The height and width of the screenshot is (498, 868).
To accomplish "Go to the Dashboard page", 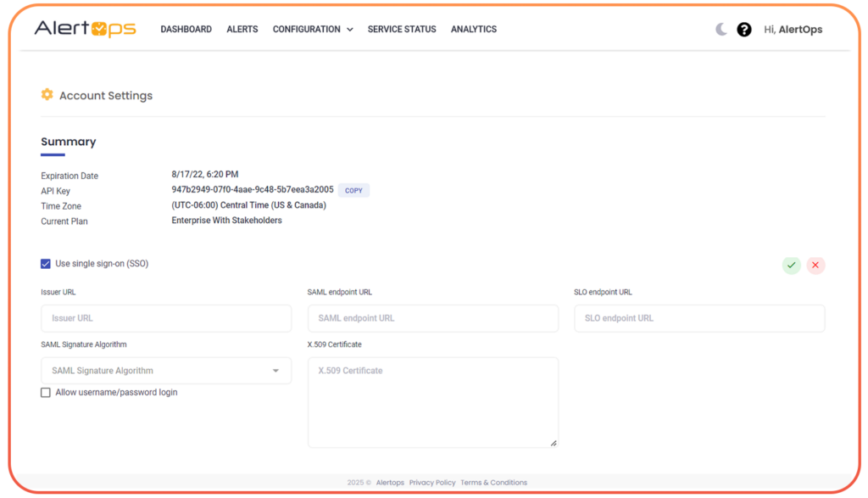I will tap(186, 29).
